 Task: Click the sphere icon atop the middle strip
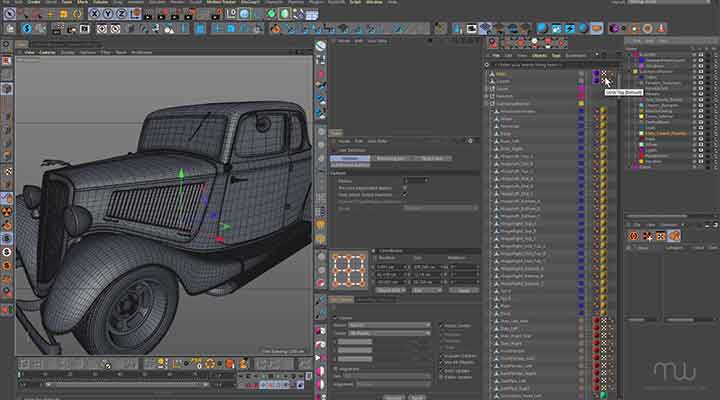click(321, 45)
